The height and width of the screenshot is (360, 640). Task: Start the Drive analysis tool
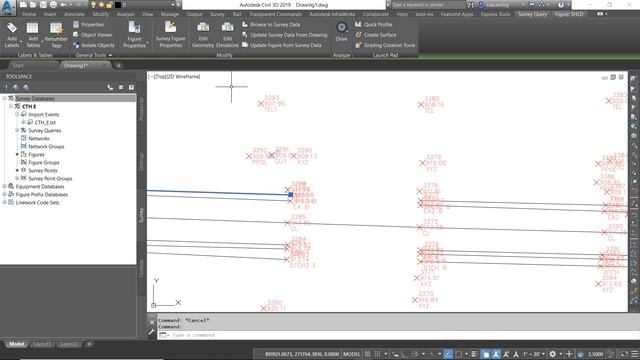[342, 32]
